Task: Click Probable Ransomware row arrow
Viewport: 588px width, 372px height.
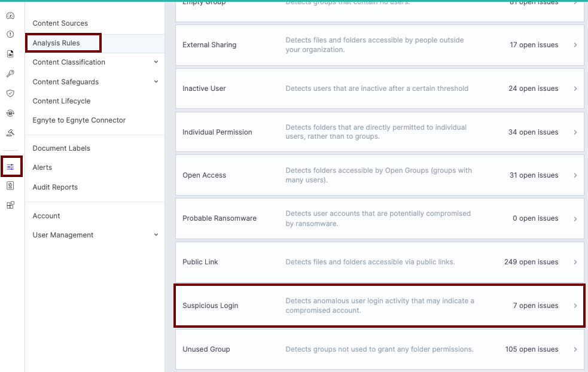Action: pos(575,219)
